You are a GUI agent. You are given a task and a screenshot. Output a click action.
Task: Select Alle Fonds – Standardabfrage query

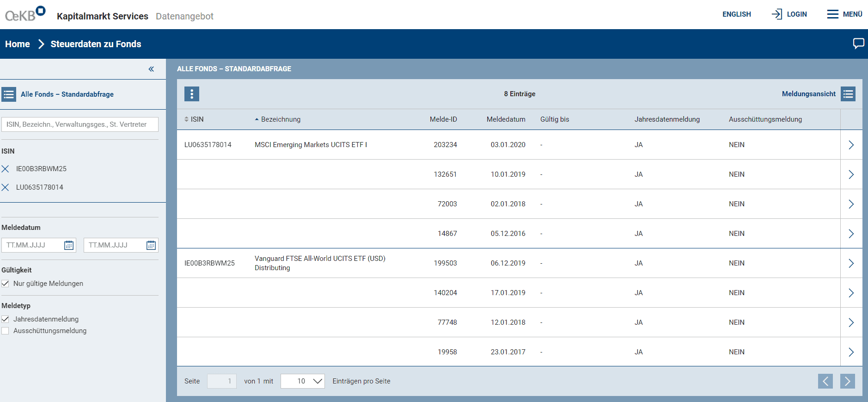(67, 94)
